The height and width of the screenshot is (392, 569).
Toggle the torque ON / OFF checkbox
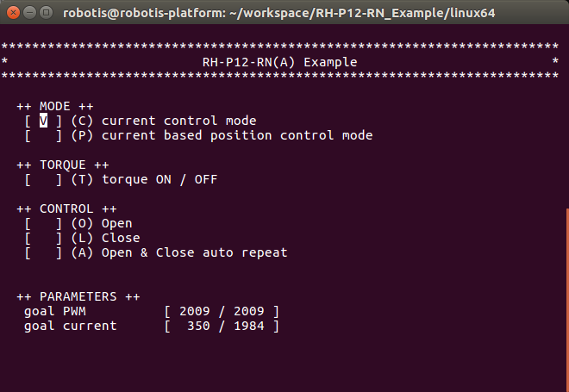[x=43, y=180]
